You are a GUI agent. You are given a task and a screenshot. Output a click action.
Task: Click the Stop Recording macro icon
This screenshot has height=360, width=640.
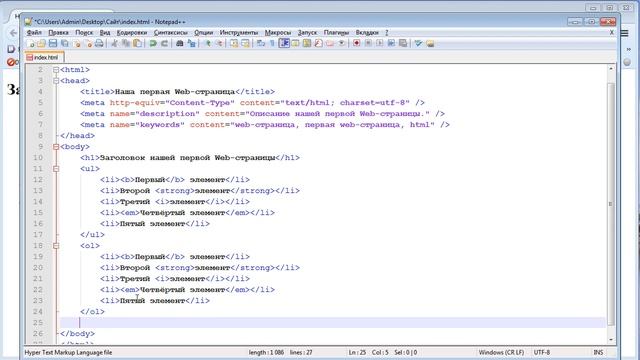click(x=368, y=43)
